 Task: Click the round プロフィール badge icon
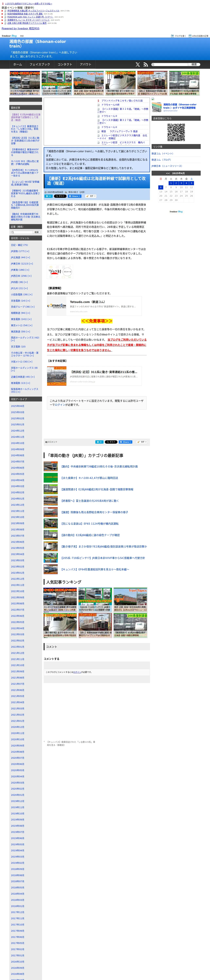click(x=67, y=272)
